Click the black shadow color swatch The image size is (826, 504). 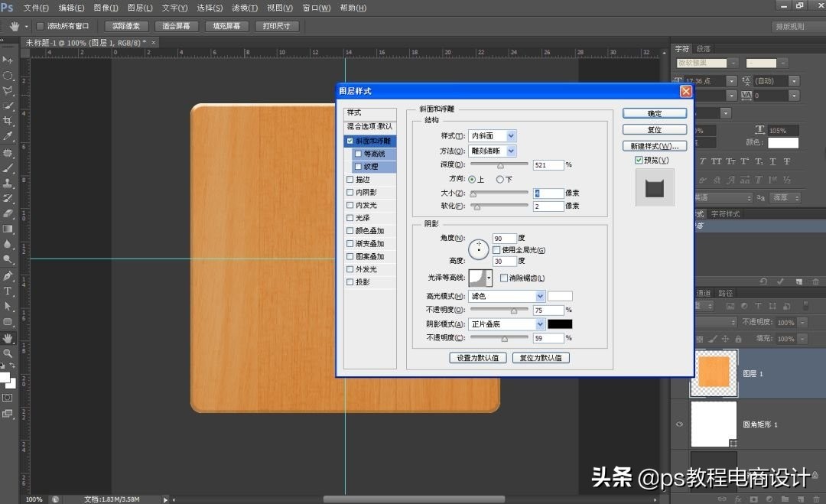coord(560,324)
